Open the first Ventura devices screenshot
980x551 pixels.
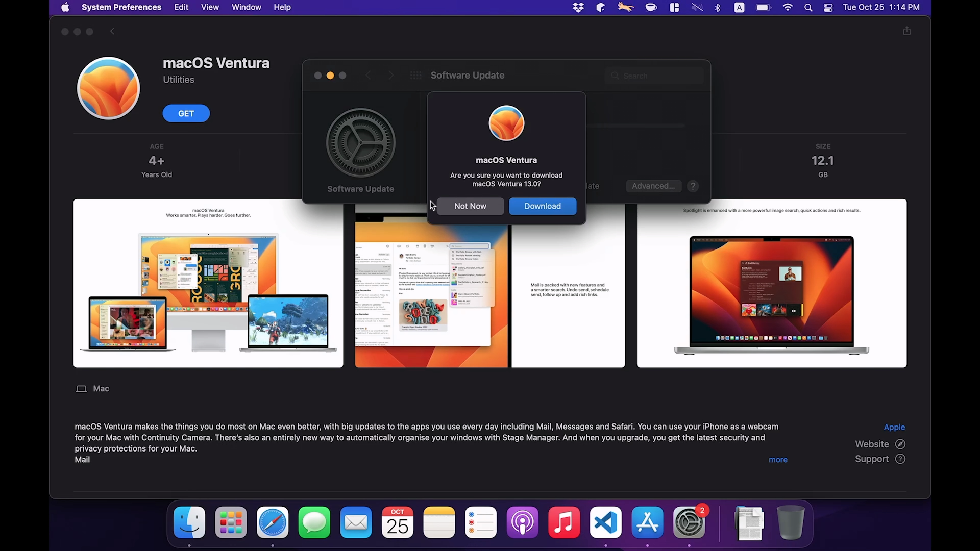coord(208,283)
